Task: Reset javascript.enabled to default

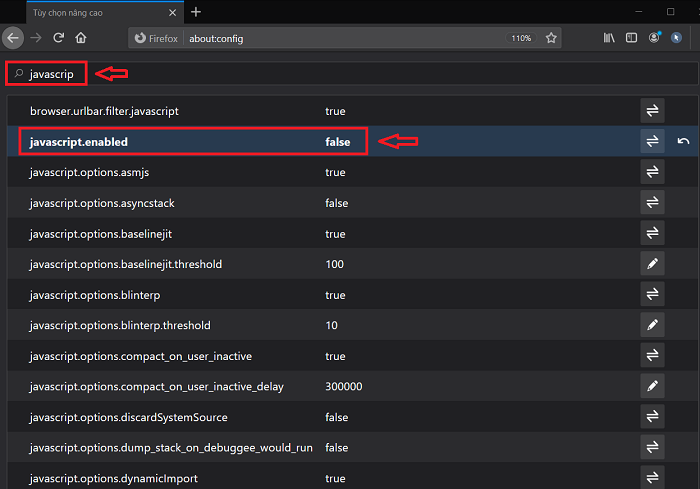Action: pyautogui.click(x=683, y=141)
